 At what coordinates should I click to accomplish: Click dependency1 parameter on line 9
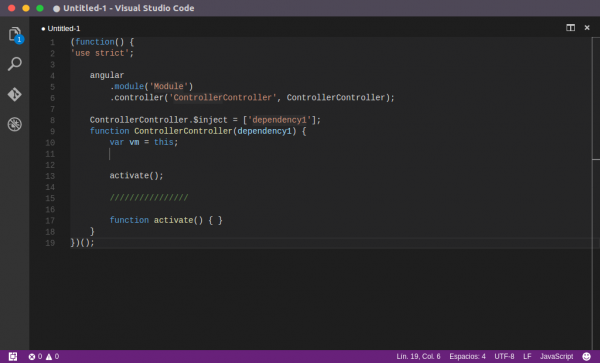(264, 131)
